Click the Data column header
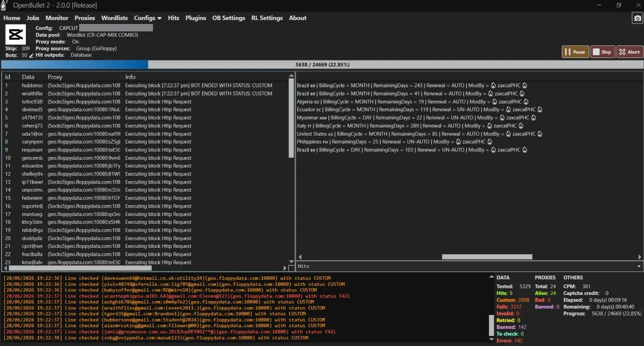 pos(28,77)
